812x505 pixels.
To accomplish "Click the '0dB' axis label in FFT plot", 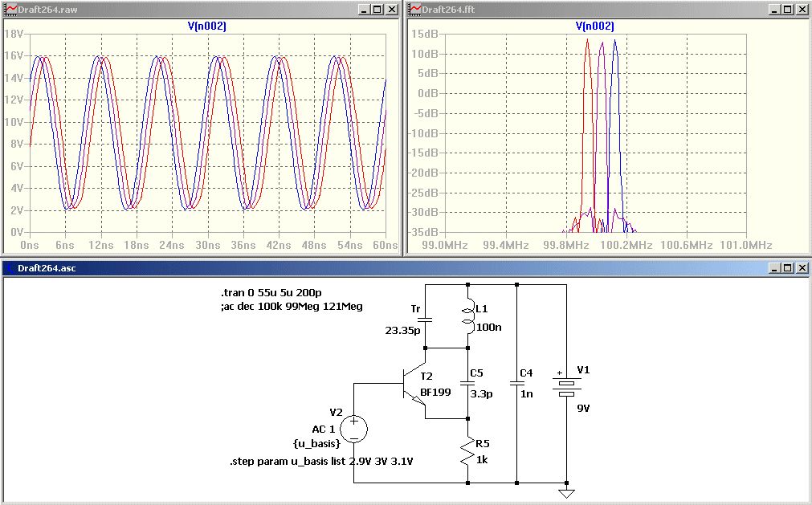I will click(x=428, y=93).
